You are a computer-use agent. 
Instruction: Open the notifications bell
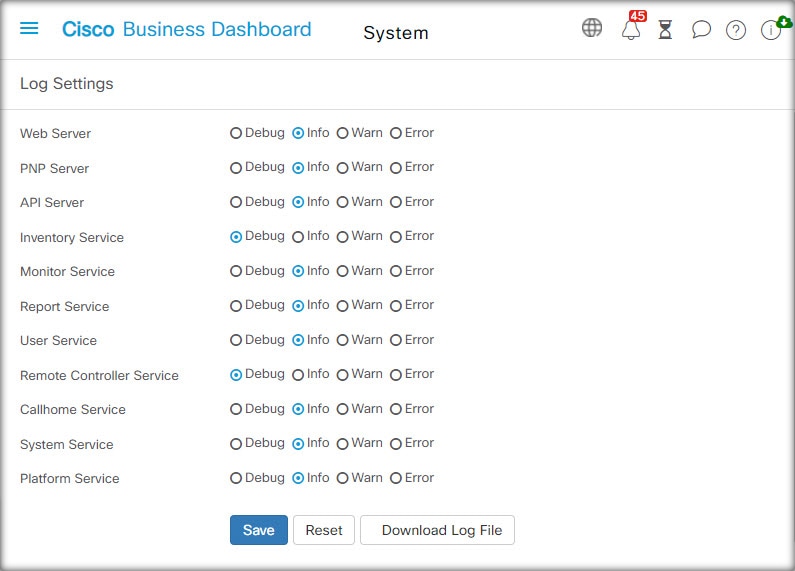pos(632,28)
